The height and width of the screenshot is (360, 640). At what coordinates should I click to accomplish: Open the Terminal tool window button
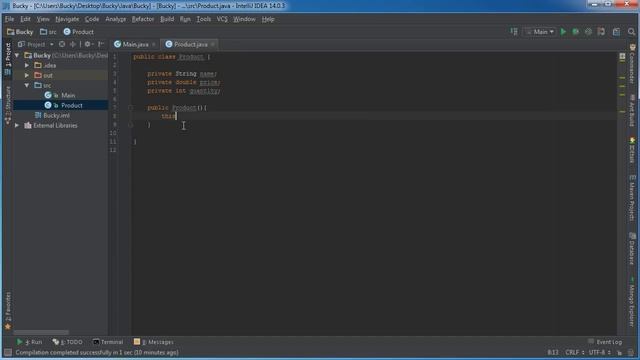click(x=108, y=342)
